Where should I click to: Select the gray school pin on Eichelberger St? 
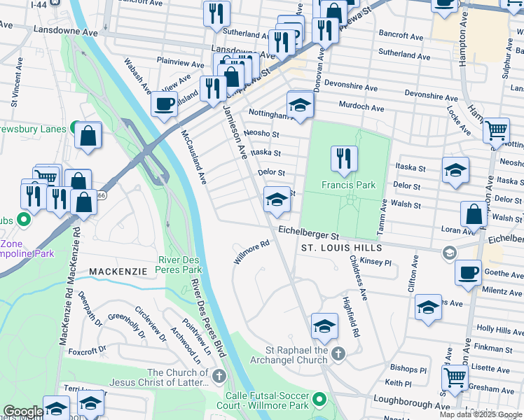(450, 253)
